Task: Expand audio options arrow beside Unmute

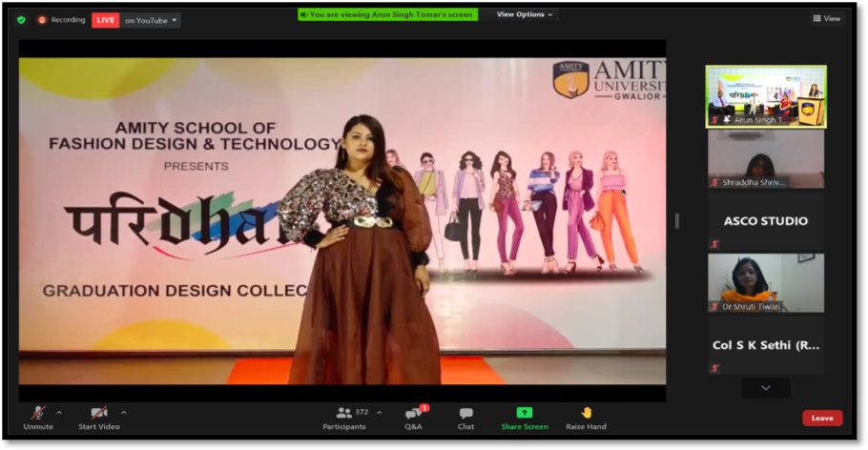Action: 59,413
